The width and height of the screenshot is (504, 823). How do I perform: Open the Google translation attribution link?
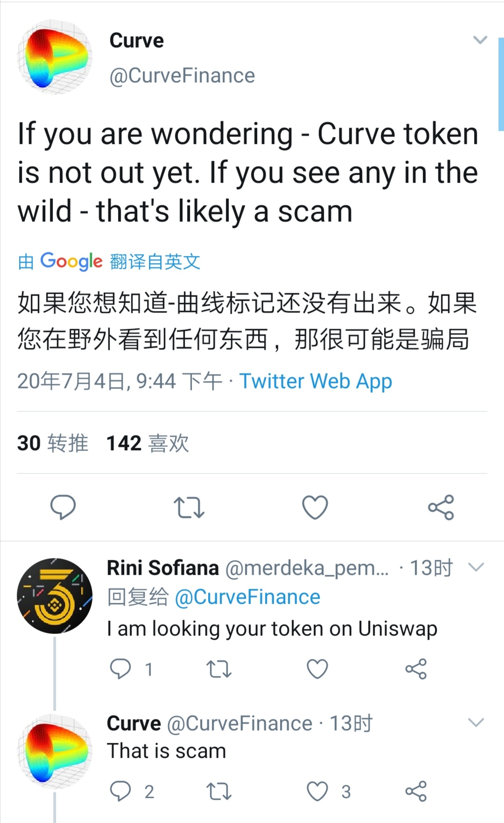click(x=108, y=262)
